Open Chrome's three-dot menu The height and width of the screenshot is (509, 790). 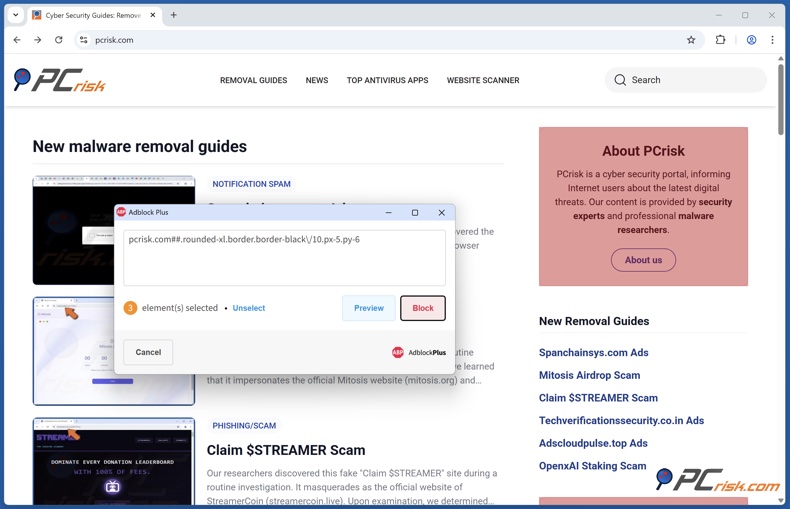click(772, 40)
